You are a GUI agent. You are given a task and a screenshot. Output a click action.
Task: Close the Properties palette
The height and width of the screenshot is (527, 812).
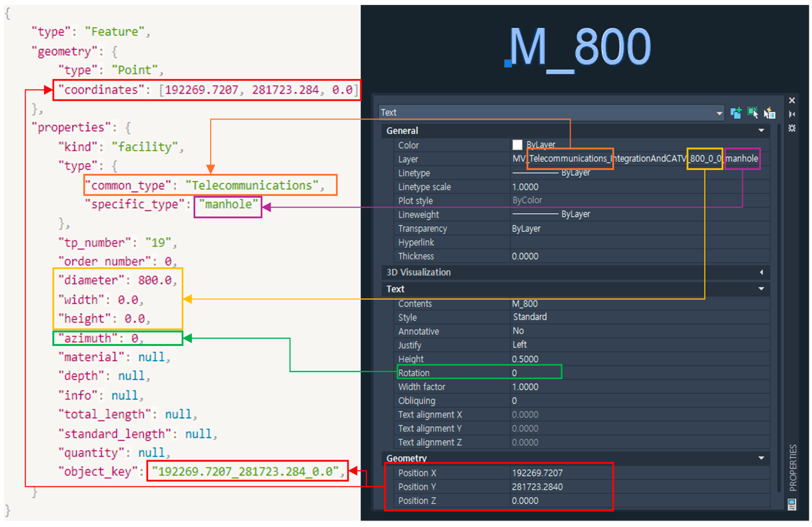792,100
